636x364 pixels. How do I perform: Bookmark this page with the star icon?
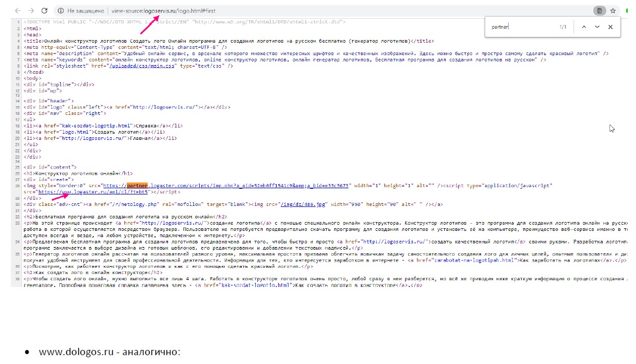coord(613,10)
